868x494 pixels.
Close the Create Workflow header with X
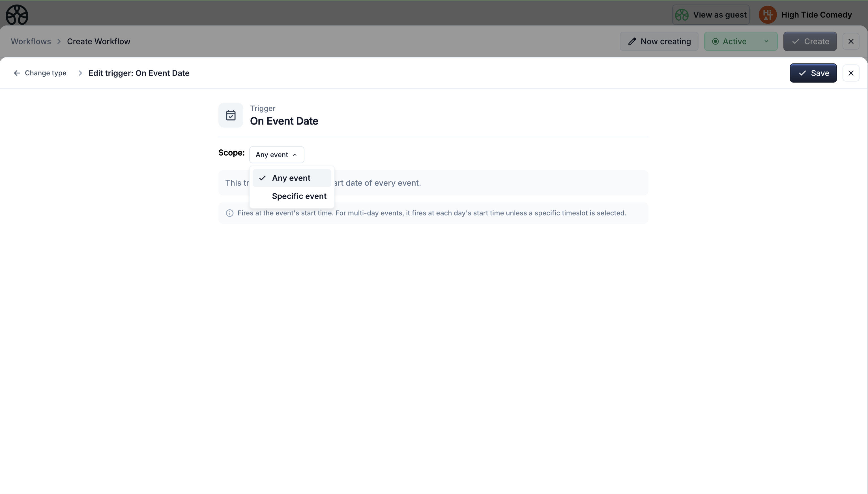click(x=851, y=41)
